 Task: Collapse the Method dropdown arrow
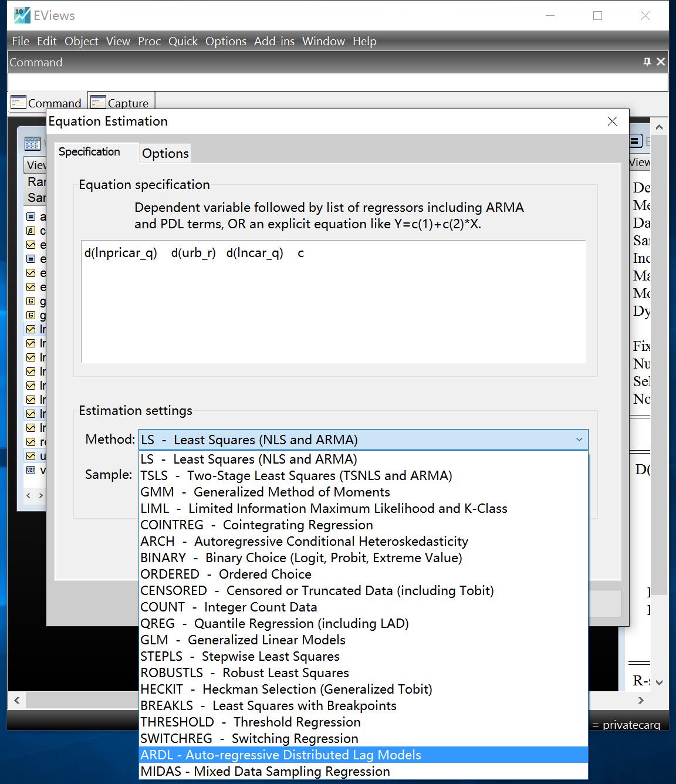pos(579,440)
